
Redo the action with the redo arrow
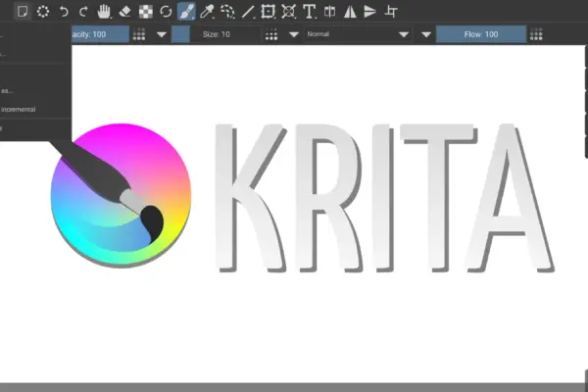[83, 12]
